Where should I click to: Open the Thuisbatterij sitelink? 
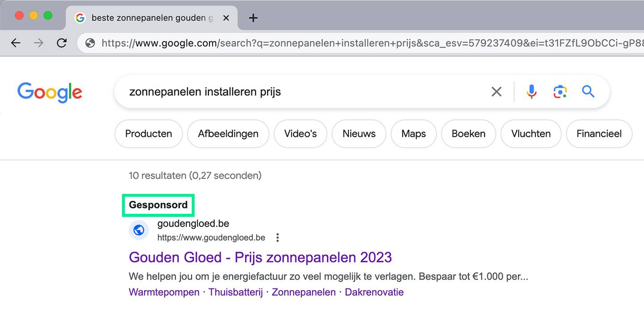pyautogui.click(x=236, y=292)
